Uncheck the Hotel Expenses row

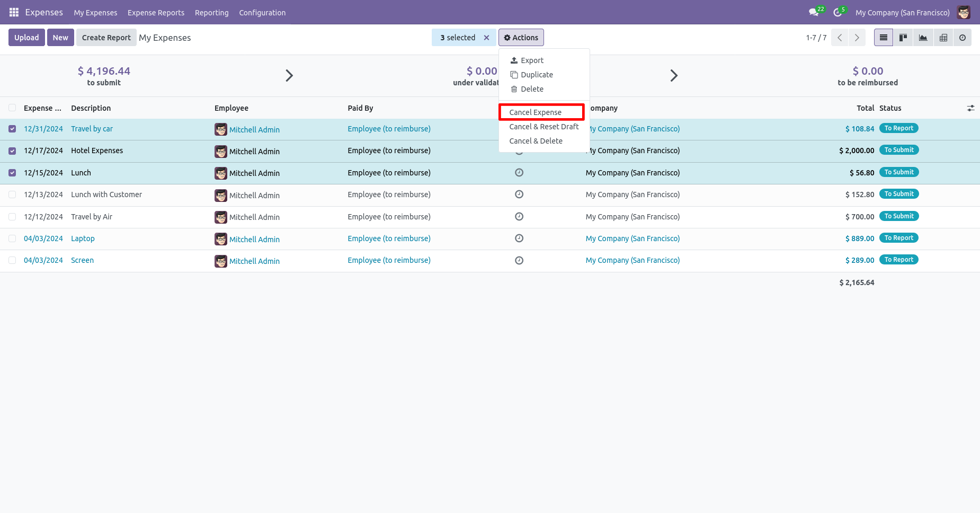click(12, 151)
